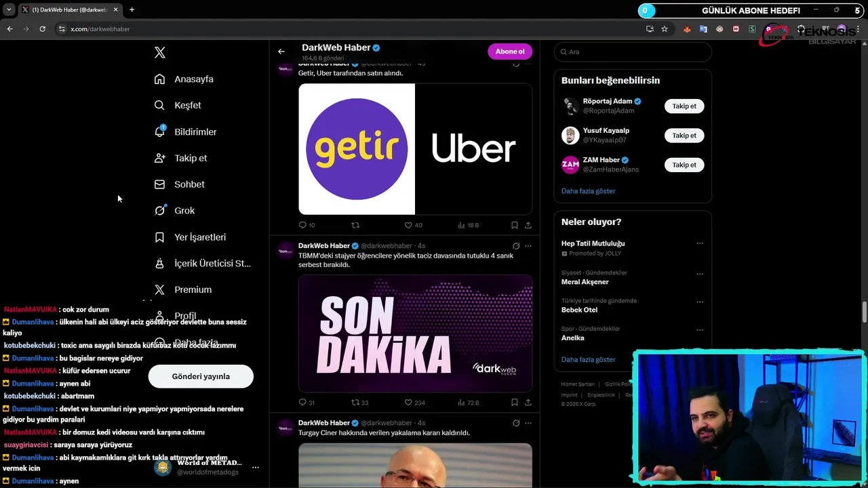This screenshot has height=488, width=868.
Task: Open Bildirimler notifications
Action: [185, 131]
